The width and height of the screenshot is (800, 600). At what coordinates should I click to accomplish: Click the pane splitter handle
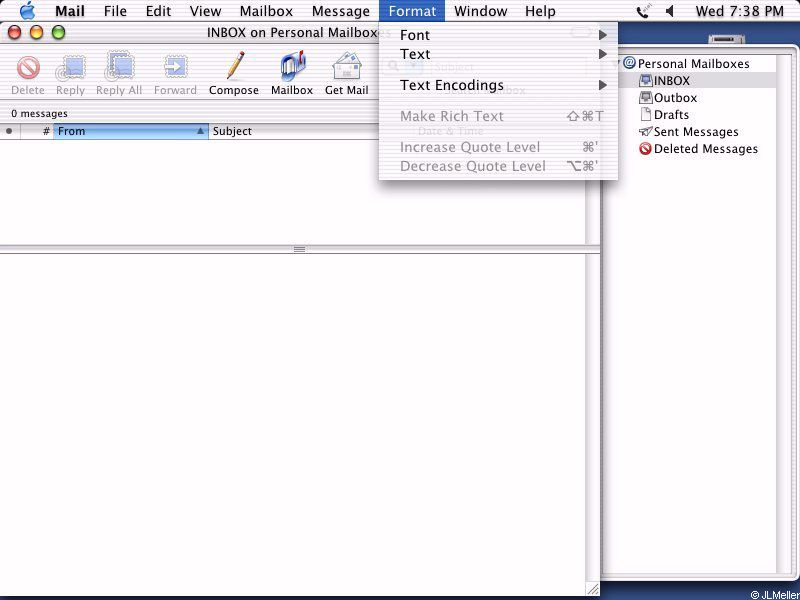pos(299,249)
